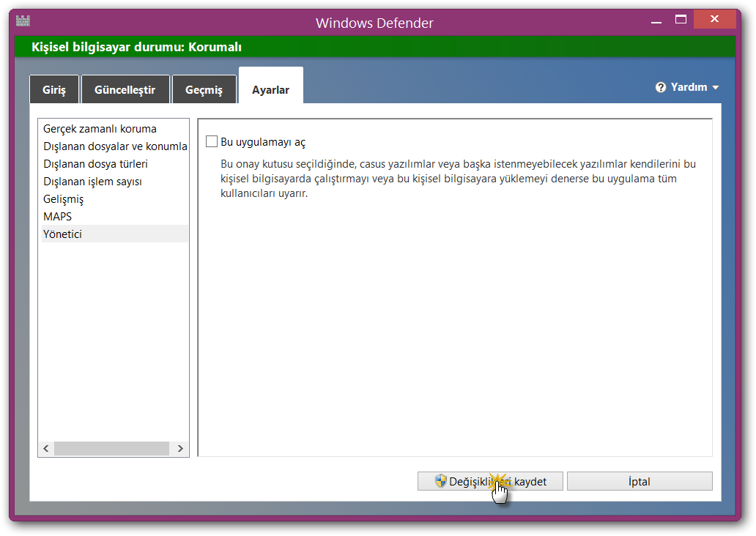Click the Windows Defender castle icon in title bar
756x536 pixels.
(23, 21)
